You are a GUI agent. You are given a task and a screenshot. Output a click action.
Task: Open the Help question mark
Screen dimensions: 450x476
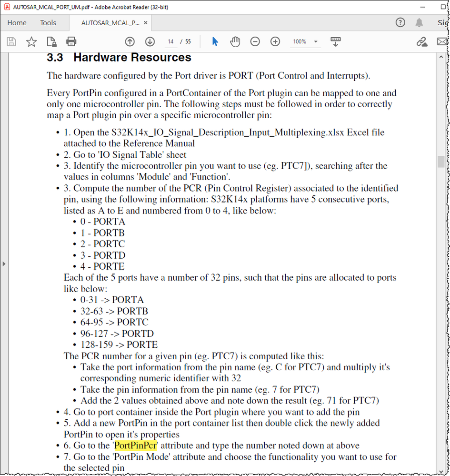coord(400,22)
